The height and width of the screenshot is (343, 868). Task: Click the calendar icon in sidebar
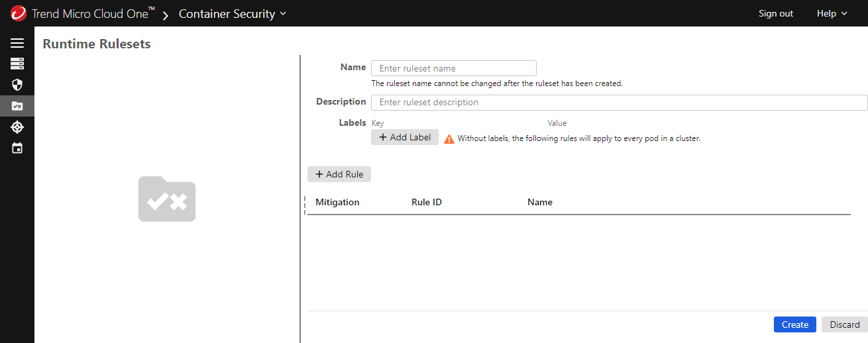pyautogui.click(x=17, y=148)
